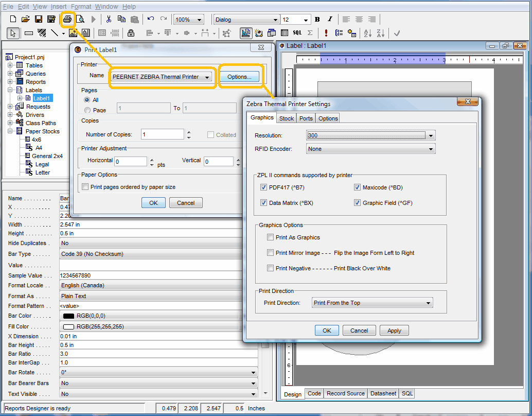Click the Options... button in Print dialog
This screenshot has width=532, height=416.
point(239,77)
